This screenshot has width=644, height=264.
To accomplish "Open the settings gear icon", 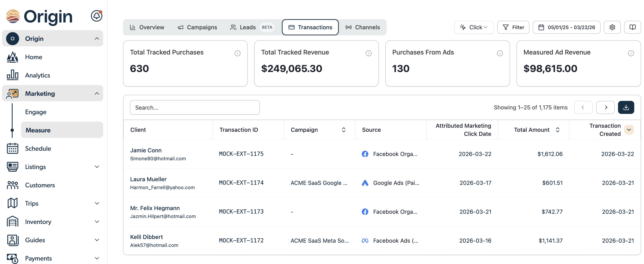I will pos(612,27).
